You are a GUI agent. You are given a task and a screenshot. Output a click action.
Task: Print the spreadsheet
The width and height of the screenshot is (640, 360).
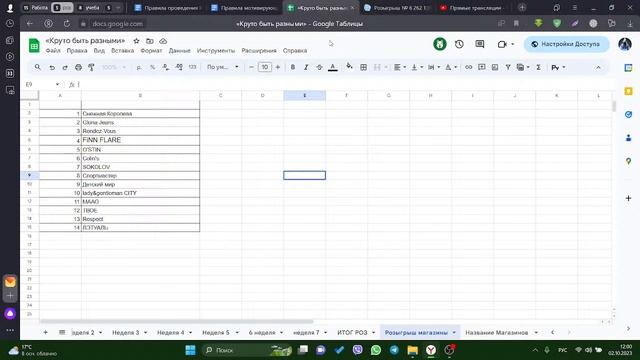[78, 67]
